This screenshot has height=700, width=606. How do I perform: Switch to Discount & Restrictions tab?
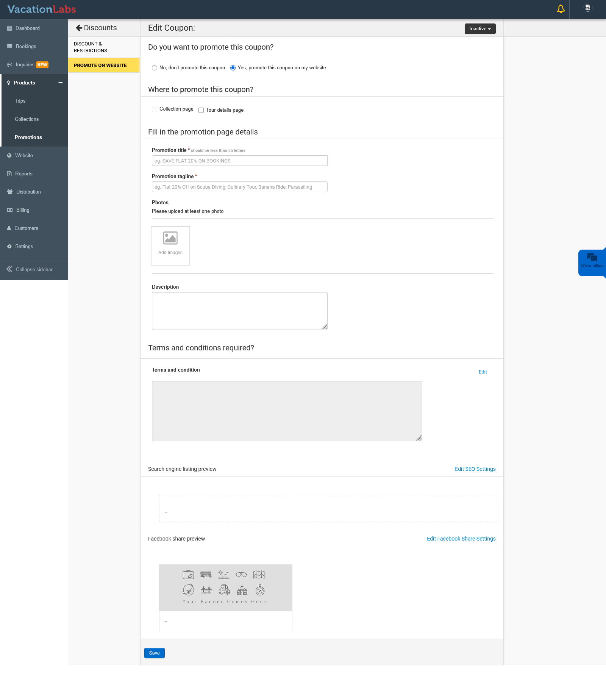pos(91,47)
